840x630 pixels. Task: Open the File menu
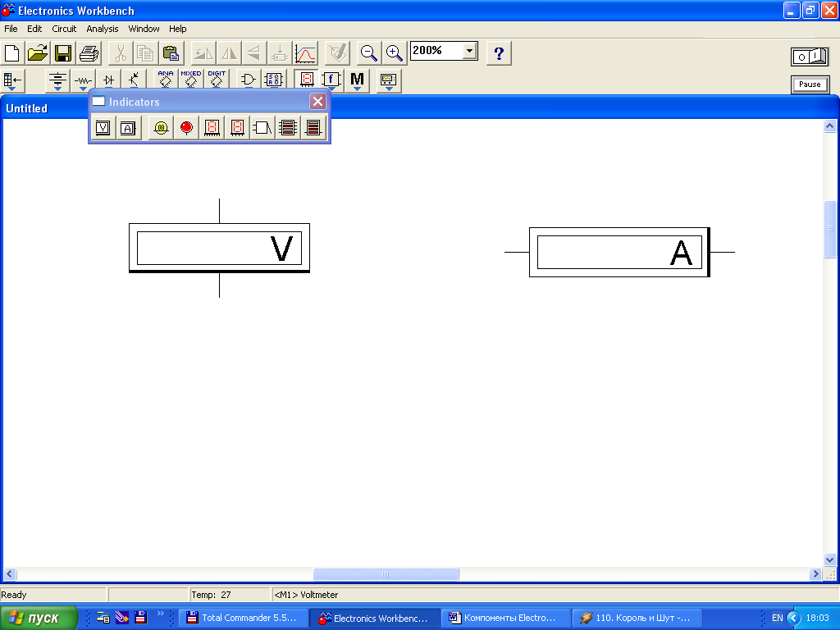point(11,29)
